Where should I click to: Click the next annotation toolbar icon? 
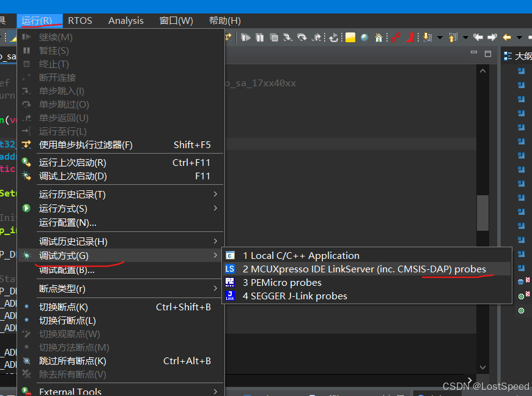coord(427,37)
